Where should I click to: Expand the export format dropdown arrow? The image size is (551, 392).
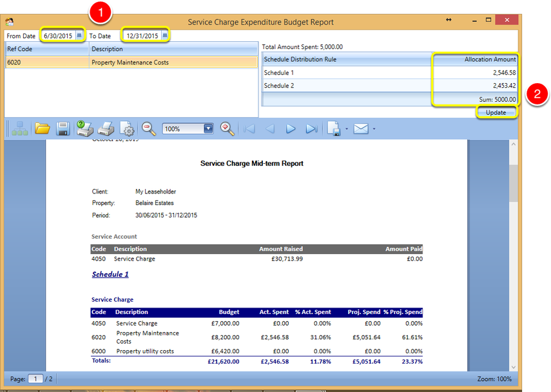click(347, 129)
